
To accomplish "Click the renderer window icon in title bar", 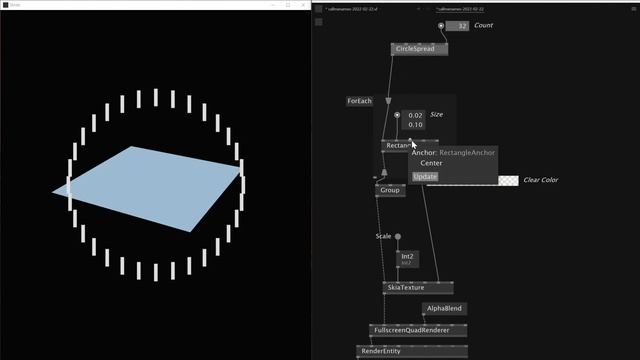I will click(5, 4).
